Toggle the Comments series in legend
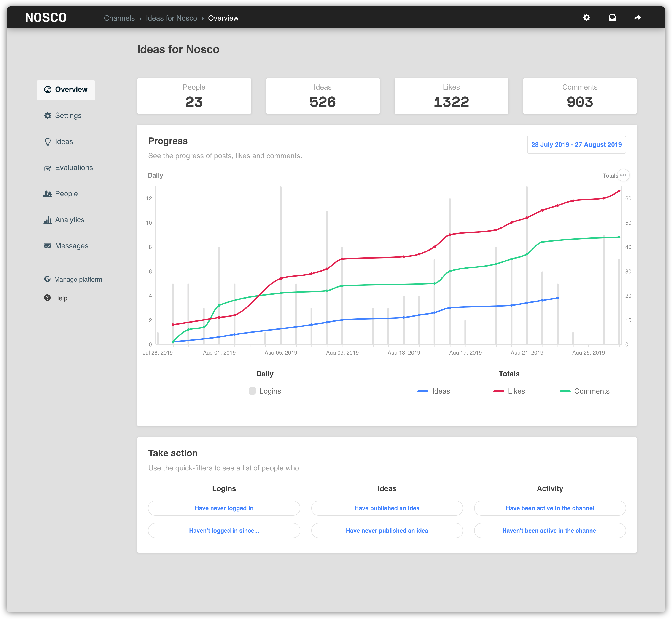 (x=585, y=391)
